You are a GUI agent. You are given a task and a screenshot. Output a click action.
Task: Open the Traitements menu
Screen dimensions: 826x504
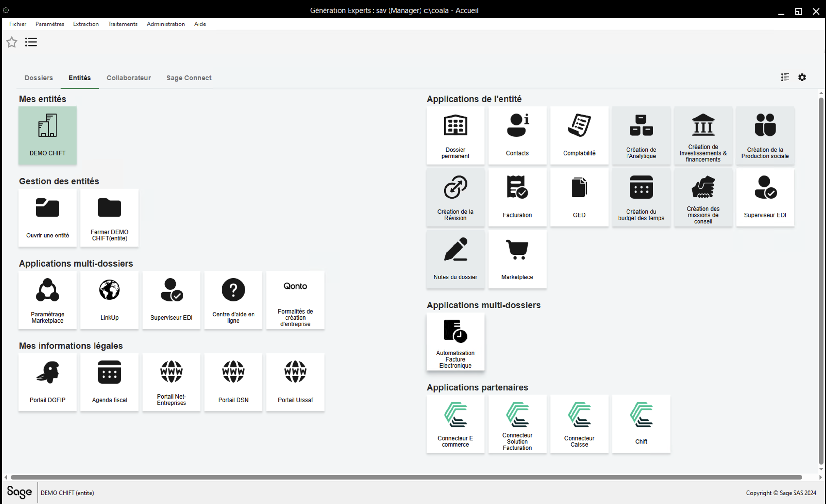123,24
